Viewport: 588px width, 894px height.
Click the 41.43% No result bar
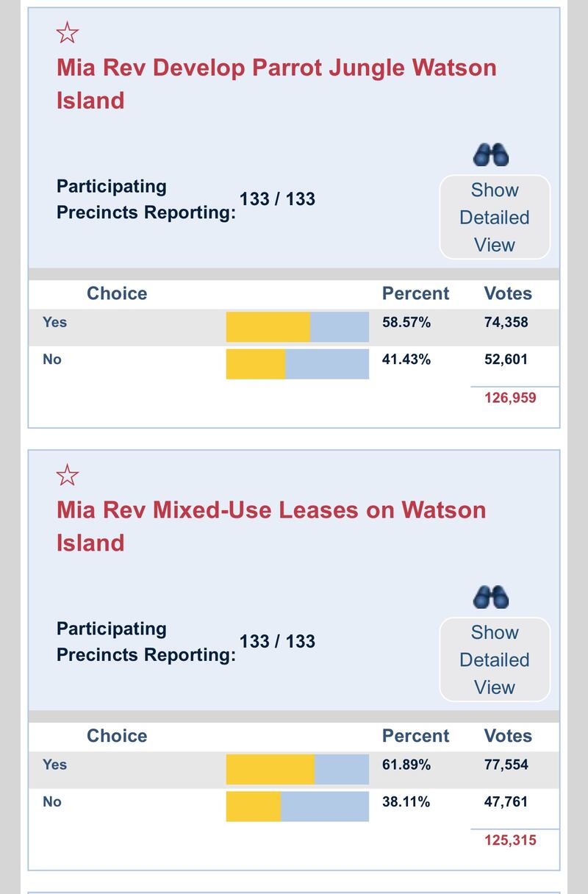[298, 364]
